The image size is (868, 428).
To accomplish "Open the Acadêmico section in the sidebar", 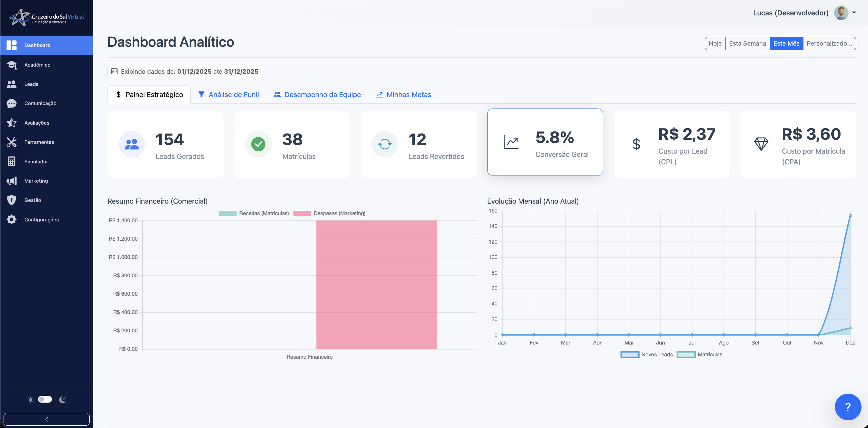I will pos(12,65).
